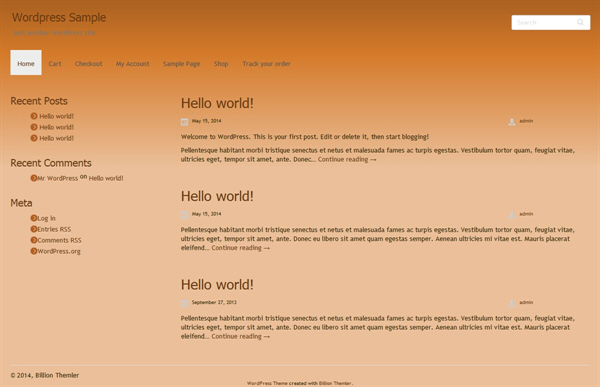This screenshot has height=387, width=600.
Task: Open second Hello world! link in Recent Posts
Action: (56, 127)
